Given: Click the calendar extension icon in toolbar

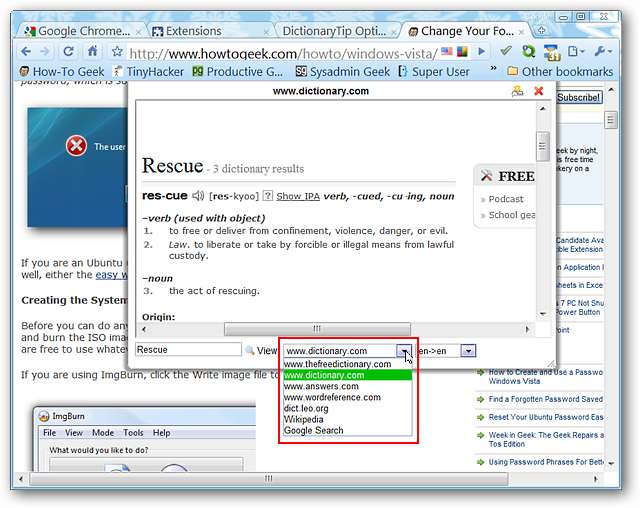Looking at the screenshot, I should click(552, 52).
